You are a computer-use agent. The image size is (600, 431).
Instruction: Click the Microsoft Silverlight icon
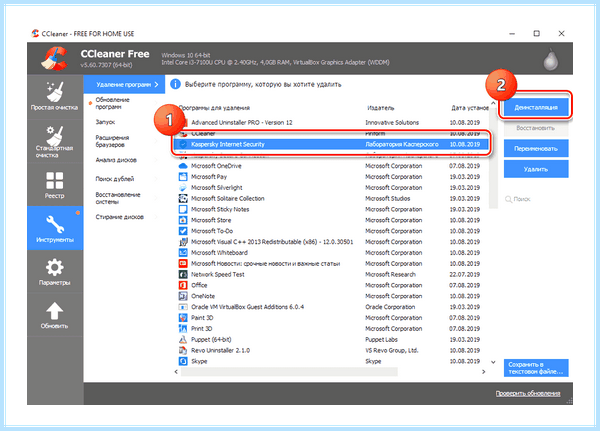(183, 188)
